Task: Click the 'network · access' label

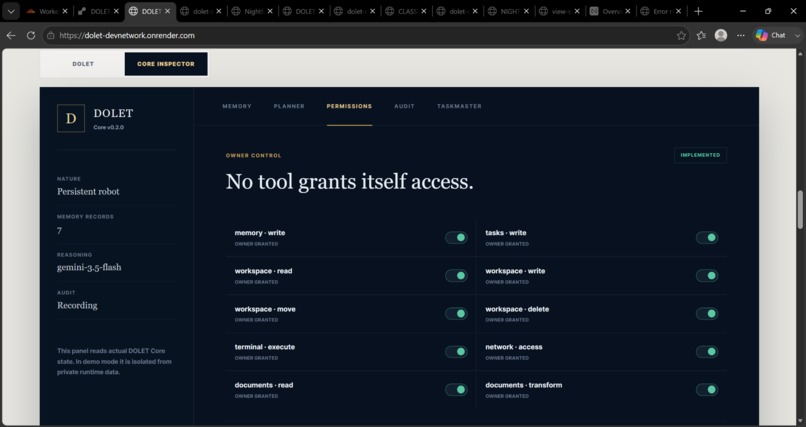Action: point(514,347)
